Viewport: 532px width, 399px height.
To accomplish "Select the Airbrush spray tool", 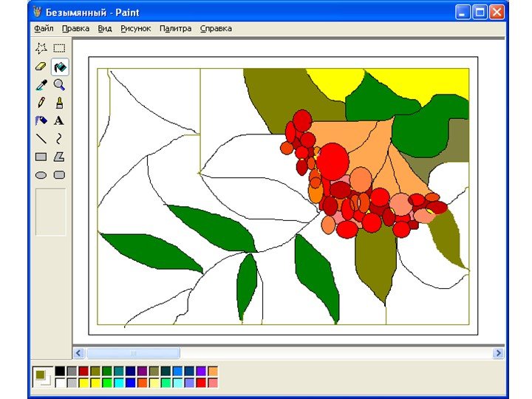I will click(x=41, y=120).
